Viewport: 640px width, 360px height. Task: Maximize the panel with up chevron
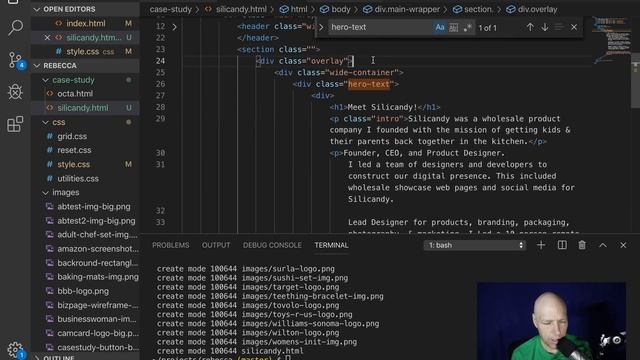pyautogui.click(x=602, y=245)
